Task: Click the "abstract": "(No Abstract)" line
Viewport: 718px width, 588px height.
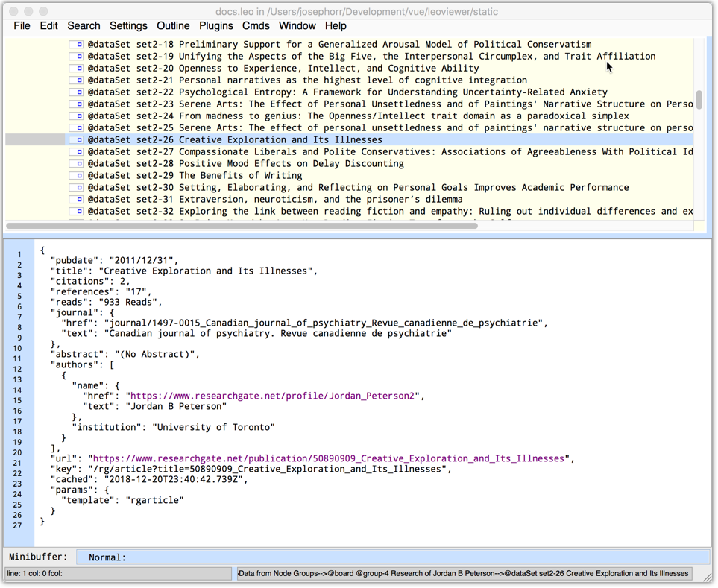Action: pos(125,354)
